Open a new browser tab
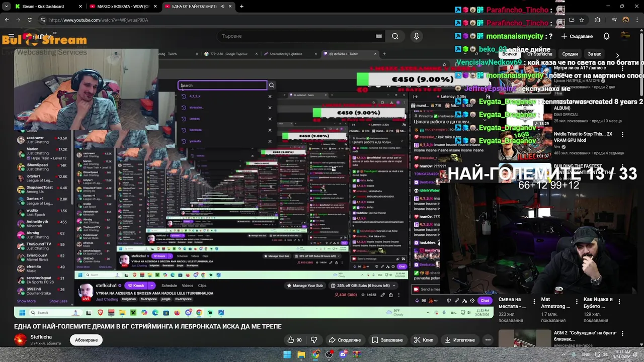Screen dimensions: 644x362 pos(242,7)
